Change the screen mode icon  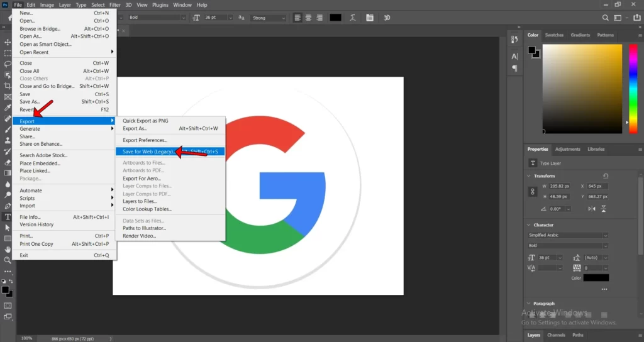point(8,317)
